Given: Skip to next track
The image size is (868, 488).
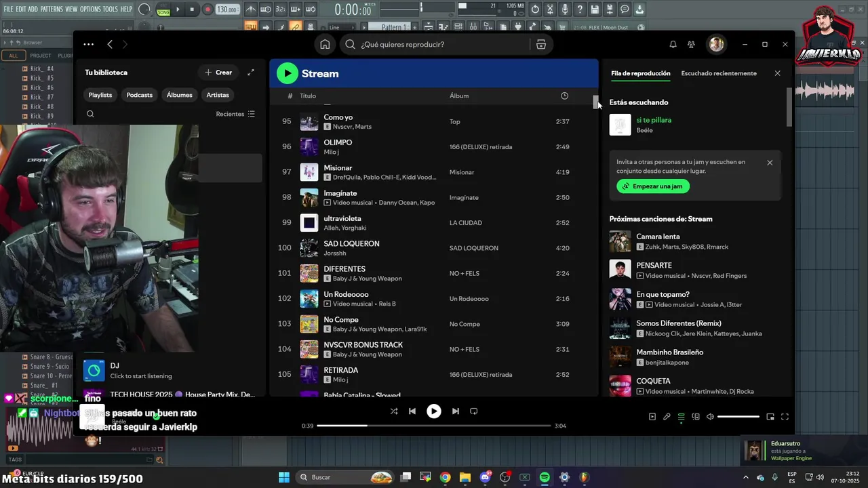Looking at the screenshot, I should coord(456,411).
